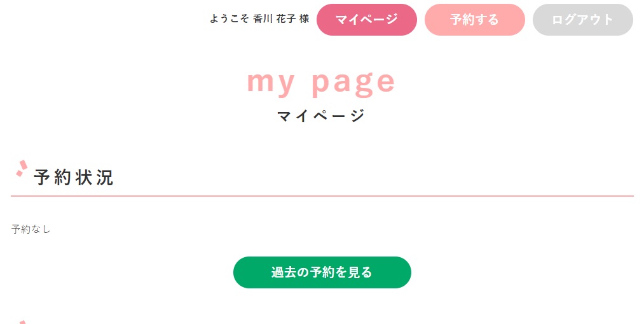Select the light pink reservation button up top
Image resolution: width=644 pixels, height=324 pixels.
pyautogui.click(x=474, y=20)
